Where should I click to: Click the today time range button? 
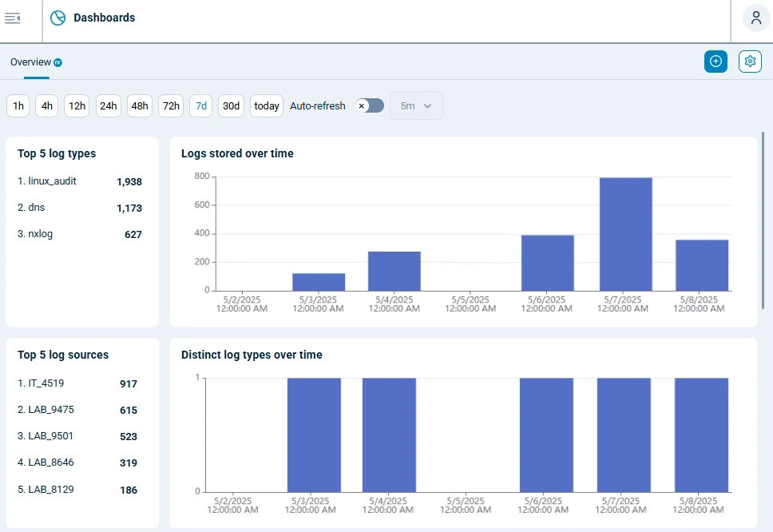(266, 105)
